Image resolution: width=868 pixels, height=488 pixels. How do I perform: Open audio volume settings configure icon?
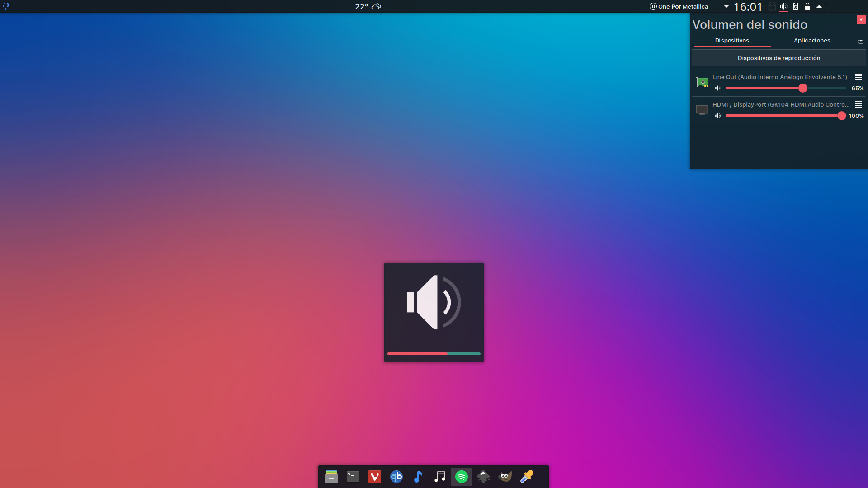[860, 42]
